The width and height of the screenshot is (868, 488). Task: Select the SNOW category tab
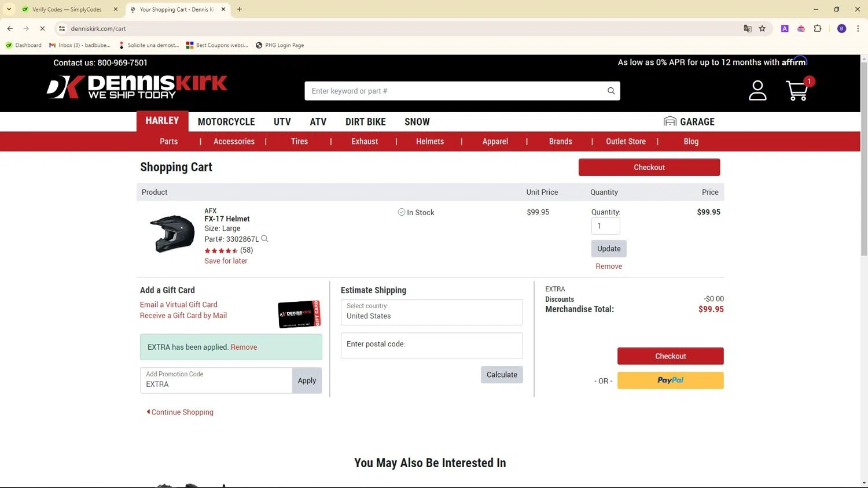pyautogui.click(x=417, y=122)
